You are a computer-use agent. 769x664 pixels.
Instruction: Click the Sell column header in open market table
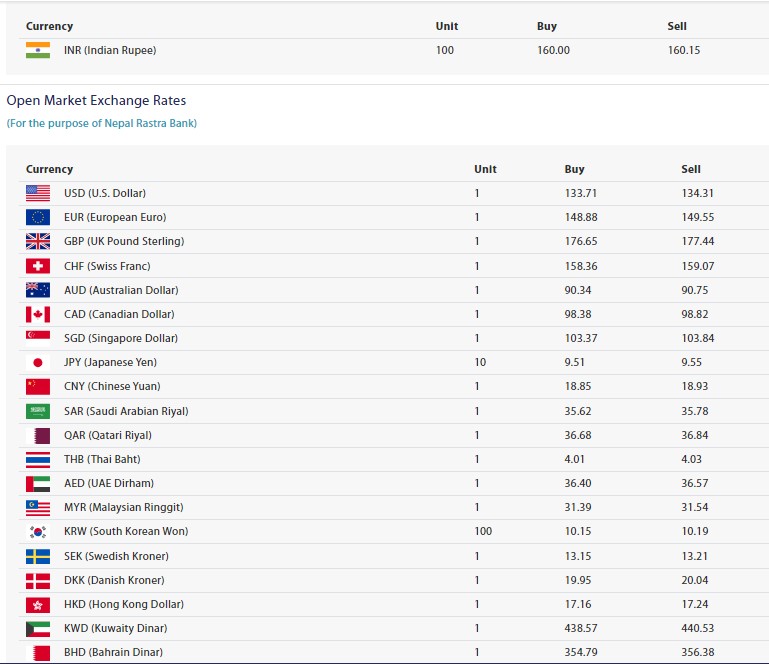tap(691, 169)
